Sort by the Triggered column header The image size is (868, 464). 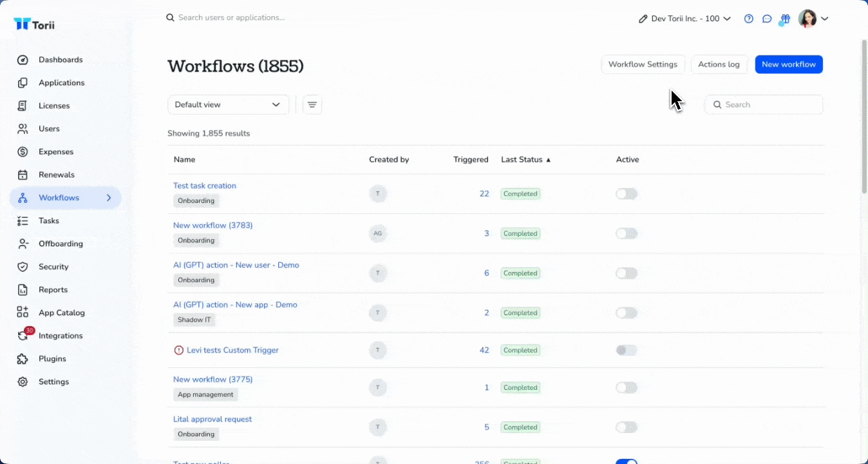click(471, 160)
